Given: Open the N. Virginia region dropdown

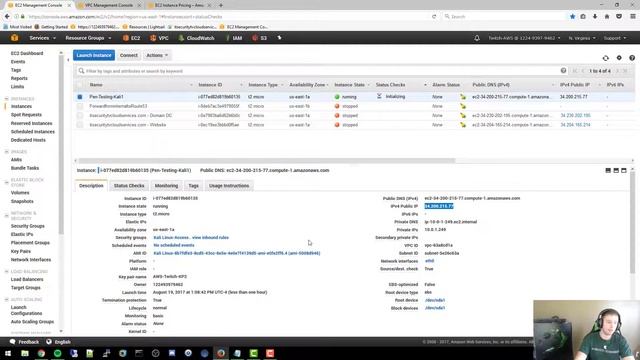Looking at the screenshot, I should click(x=582, y=38).
